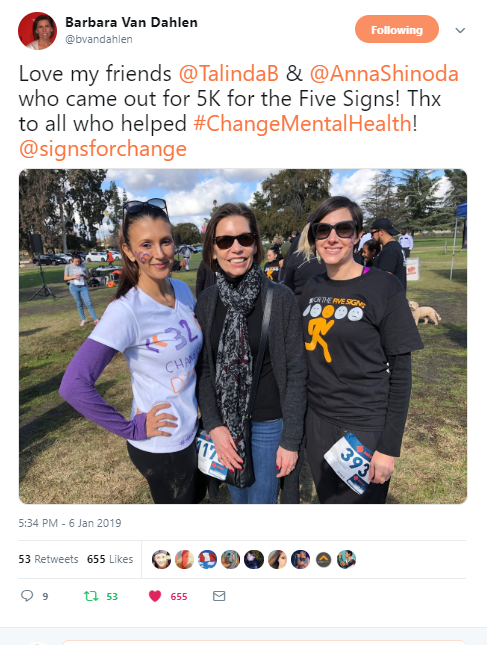View the 53 Retweets list
The image size is (487, 645).
tap(48, 559)
